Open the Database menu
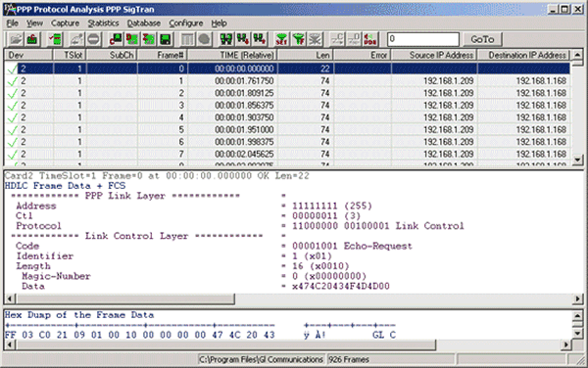 144,23
